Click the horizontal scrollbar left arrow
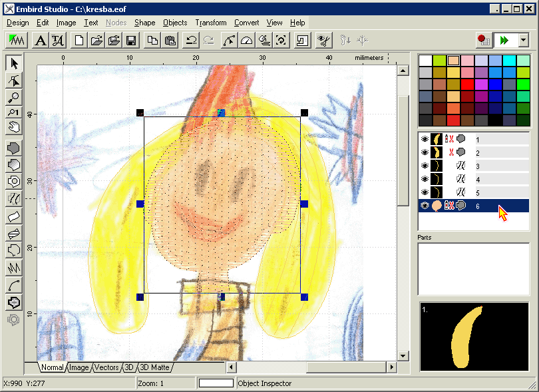This screenshot has height=392, width=539. [231, 367]
